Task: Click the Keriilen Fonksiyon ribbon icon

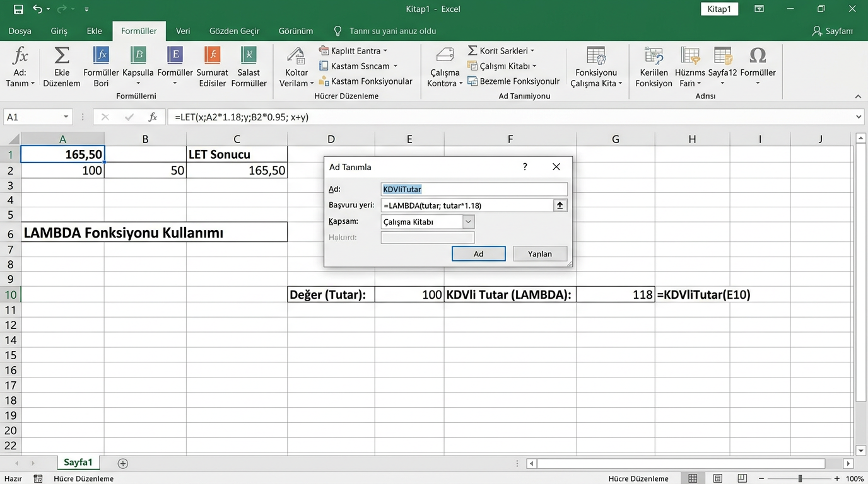Action: click(x=654, y=56)
